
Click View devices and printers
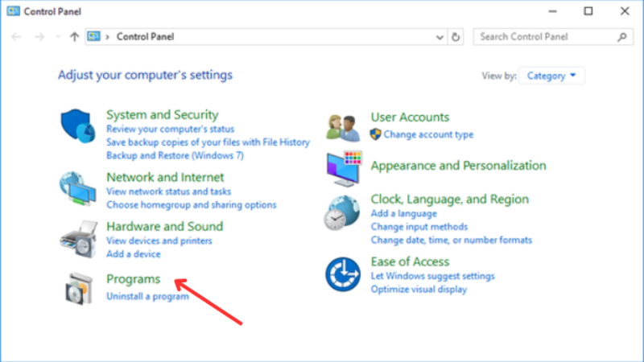click(x=159, y=241)
